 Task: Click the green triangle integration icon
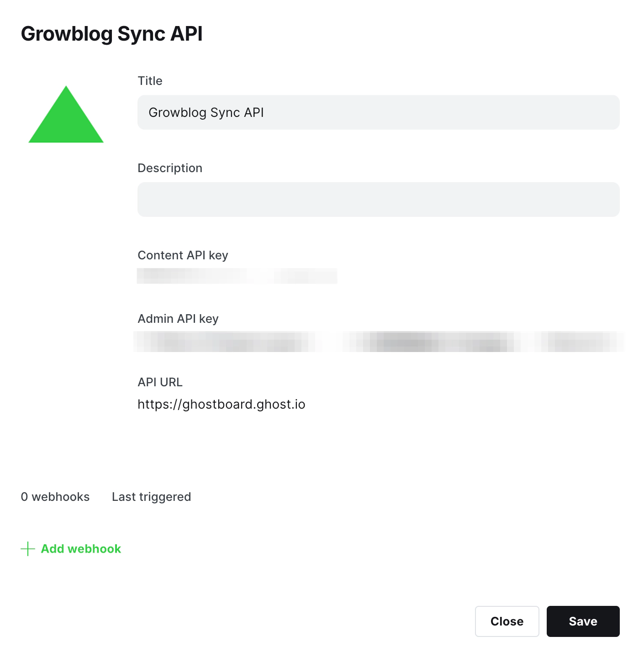(x=66, y=115)
